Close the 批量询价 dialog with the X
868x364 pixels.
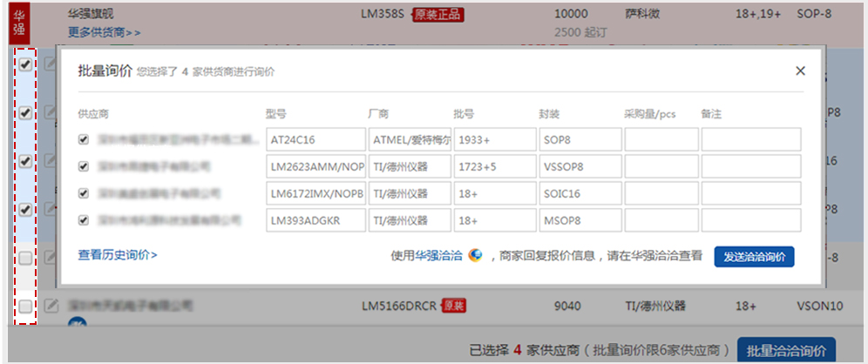(800, 71)
